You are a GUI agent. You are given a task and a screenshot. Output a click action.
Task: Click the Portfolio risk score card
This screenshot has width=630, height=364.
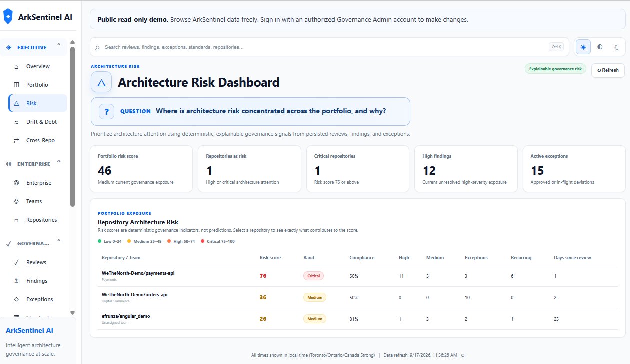(x=141, y=169)
